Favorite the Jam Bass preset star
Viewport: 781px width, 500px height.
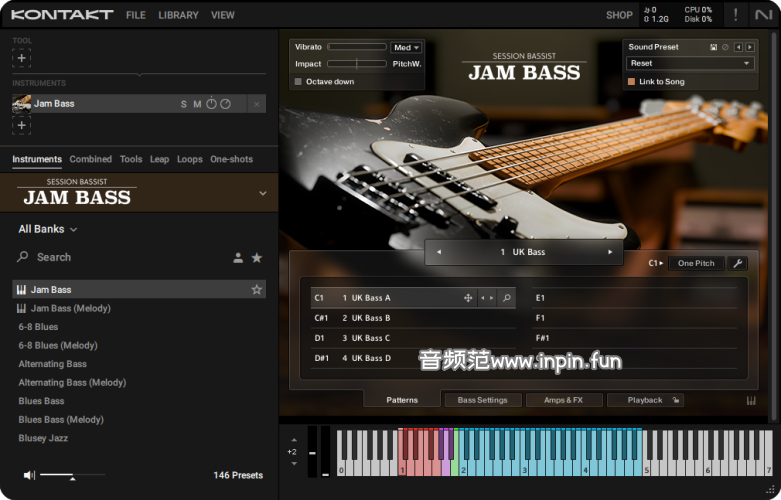(x=257, y=290)
